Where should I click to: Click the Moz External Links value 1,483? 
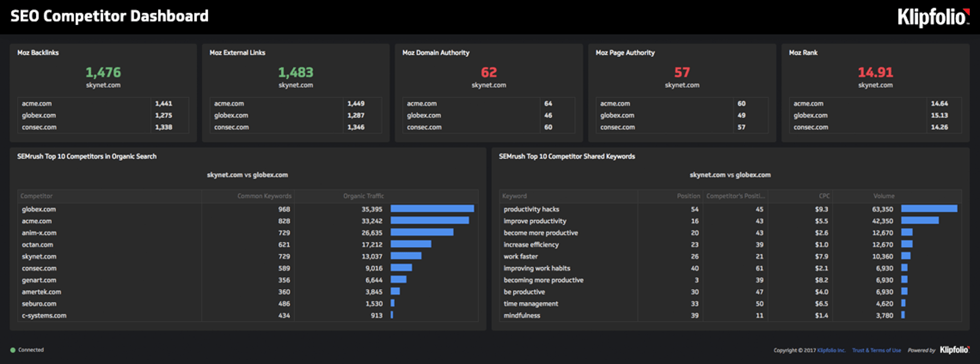click(296, 72)
